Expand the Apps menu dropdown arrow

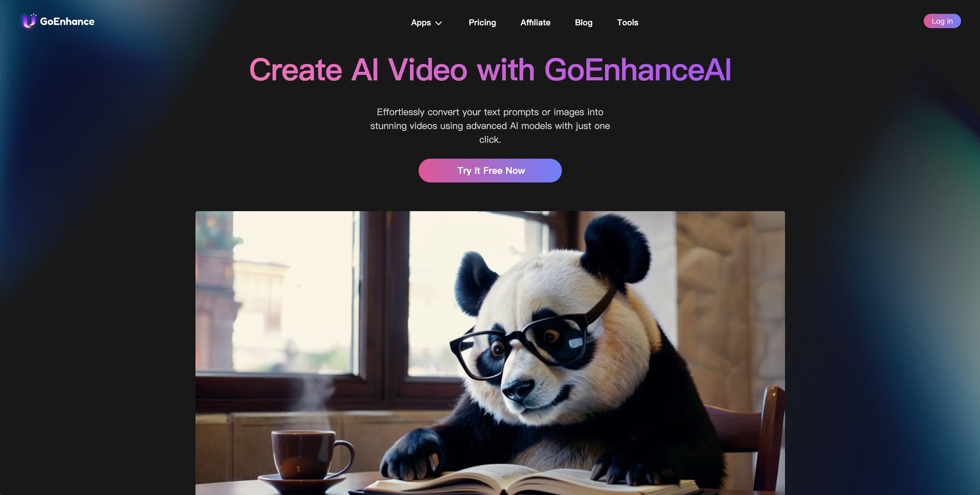pos(439,22)
